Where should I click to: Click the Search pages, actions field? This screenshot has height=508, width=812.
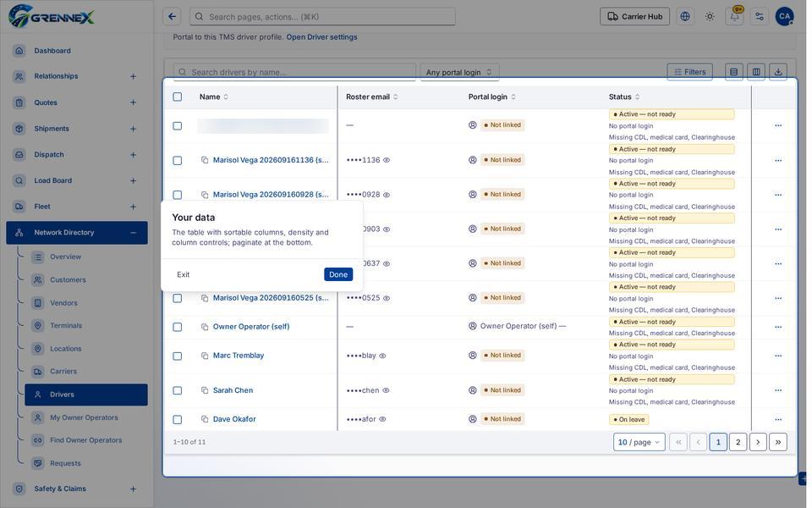click(322, 17)
